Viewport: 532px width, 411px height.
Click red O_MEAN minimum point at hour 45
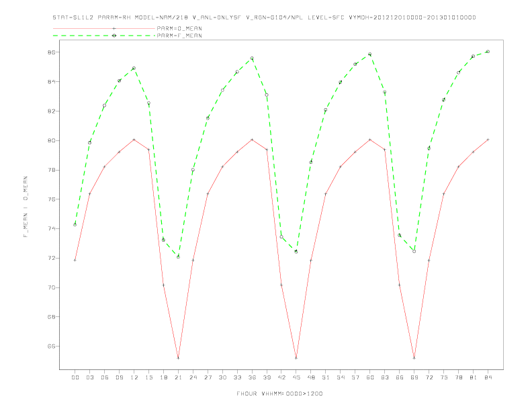pos(296,358)
